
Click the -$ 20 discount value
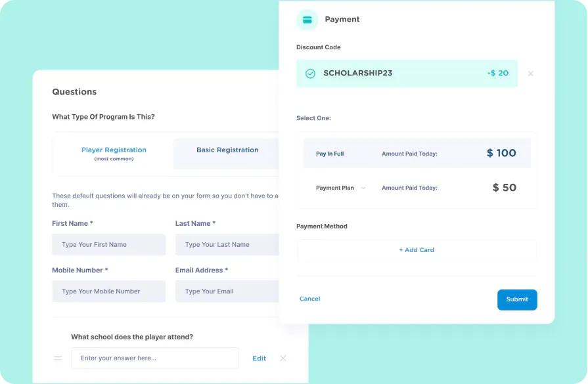[x=498, y=73]
